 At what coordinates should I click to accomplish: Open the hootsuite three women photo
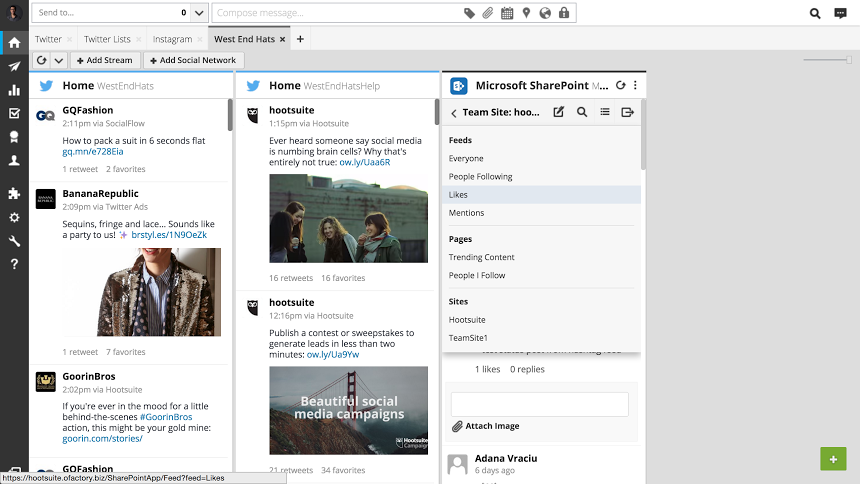click(348, 218)
